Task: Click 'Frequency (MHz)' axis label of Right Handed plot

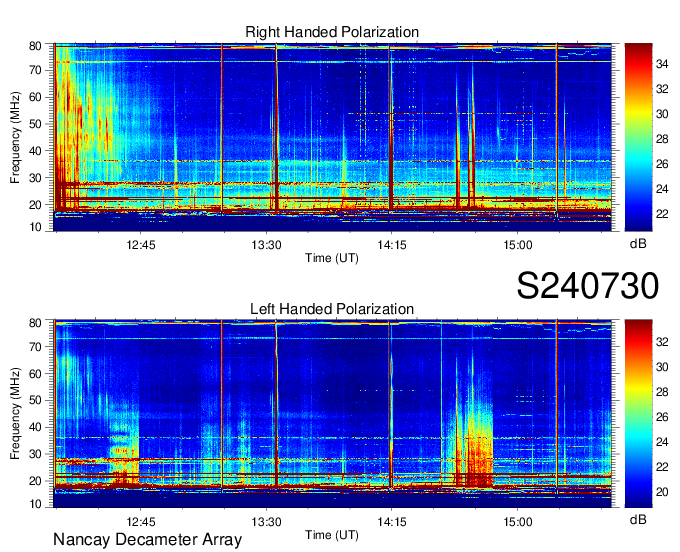Action: click(x=15, y=137)
